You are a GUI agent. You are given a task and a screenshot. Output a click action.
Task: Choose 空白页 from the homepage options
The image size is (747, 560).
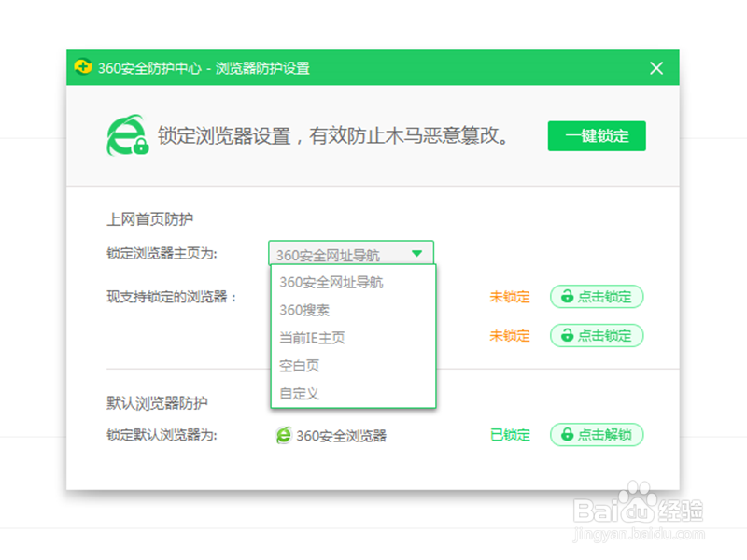pos(353,366)
